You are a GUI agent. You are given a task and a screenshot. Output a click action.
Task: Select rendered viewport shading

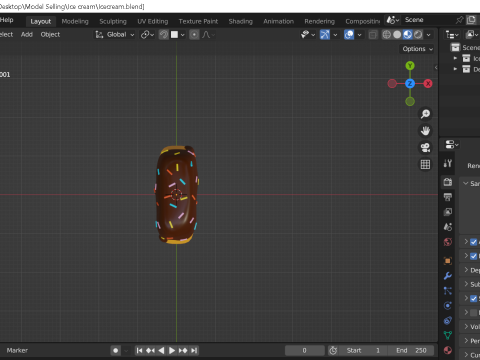(x=418, y=35)
